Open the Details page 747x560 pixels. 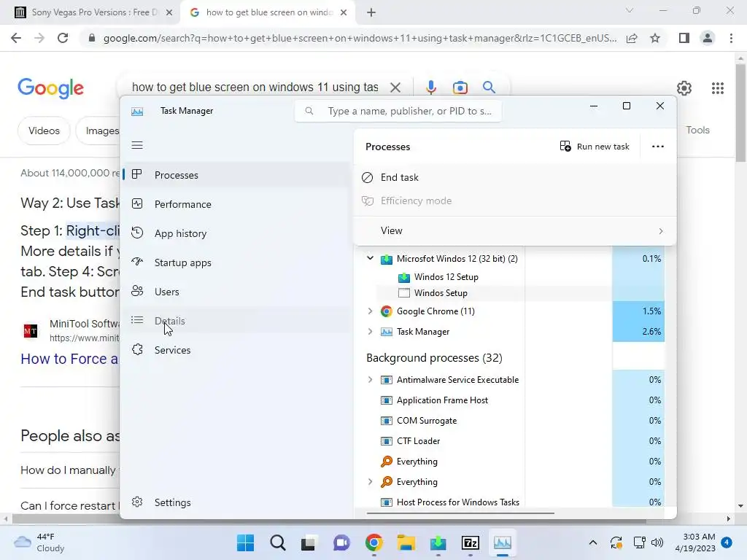[x=236, y=321]
